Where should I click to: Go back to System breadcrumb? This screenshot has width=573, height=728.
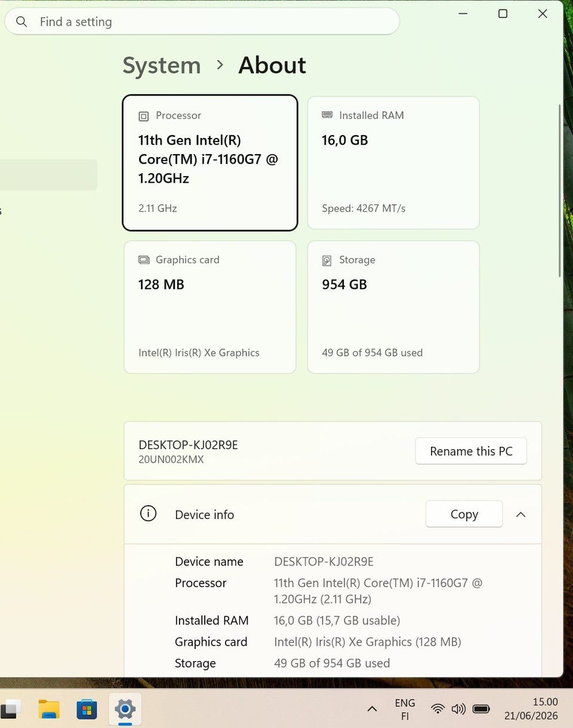tap(162, 65)
